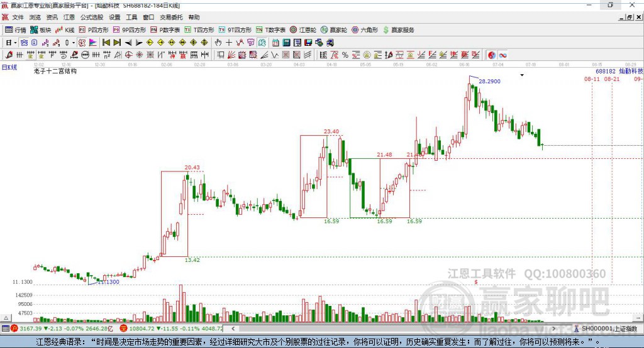Click the first yellow diamond left-arrow icon
This screenshot has height=348, width=644.
click(x=150, y=43)
